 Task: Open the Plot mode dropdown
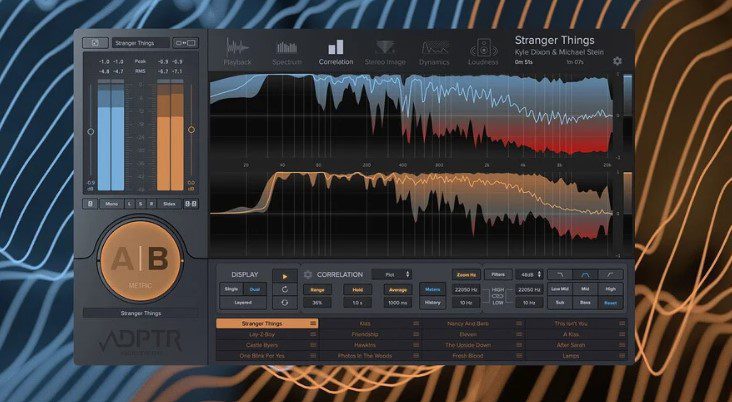(392, 275)
